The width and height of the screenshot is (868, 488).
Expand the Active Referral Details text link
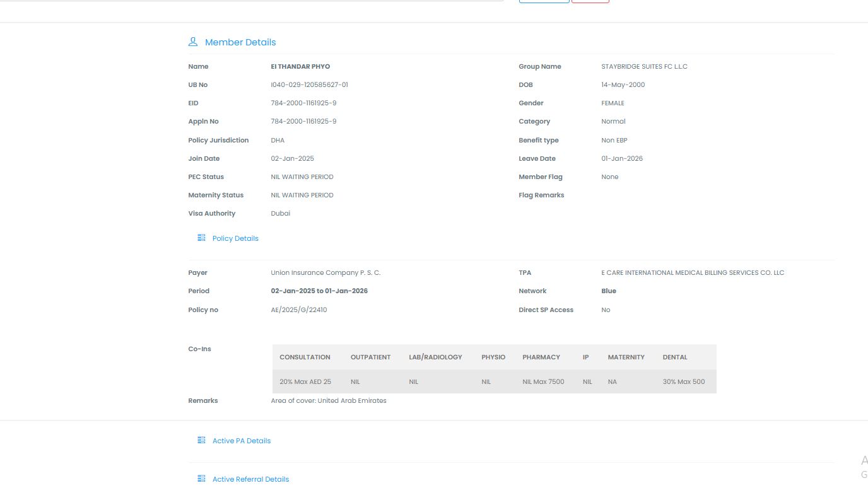pyautogui.click(x=250, y=479)
